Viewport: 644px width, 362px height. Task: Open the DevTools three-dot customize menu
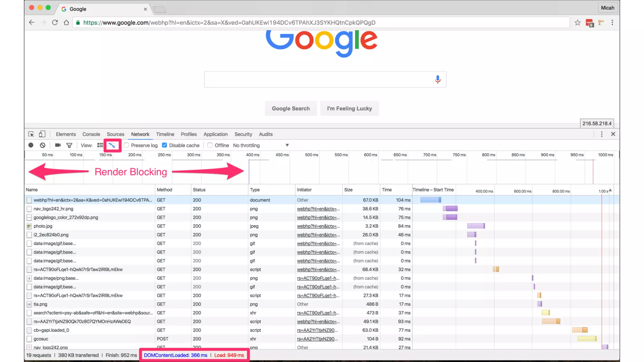[602, 134]
